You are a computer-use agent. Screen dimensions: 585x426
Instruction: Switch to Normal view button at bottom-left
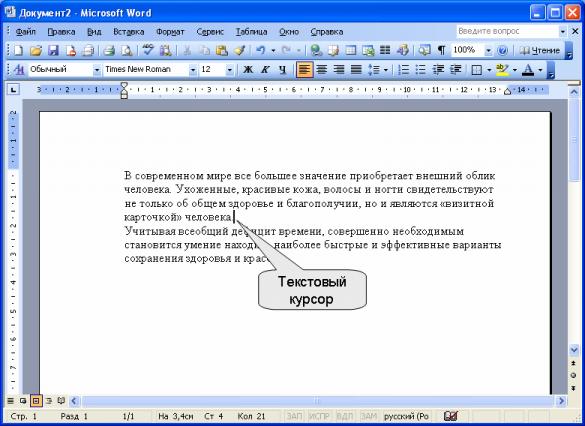pyautogui.click(x=10, y=401)
